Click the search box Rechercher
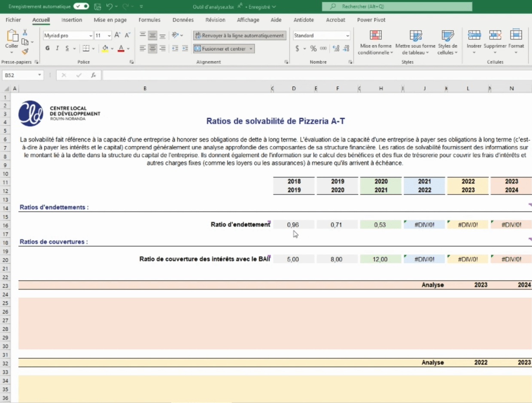This screenshot has height=403, width=532. point(397,6)
